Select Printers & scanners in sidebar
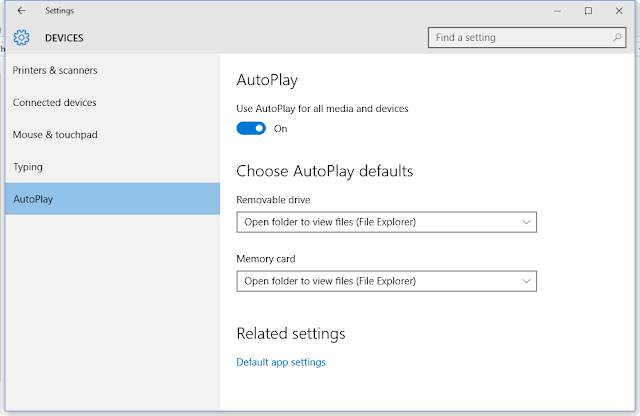This screenshot has width=640, height=416. (x=55, y=70)
